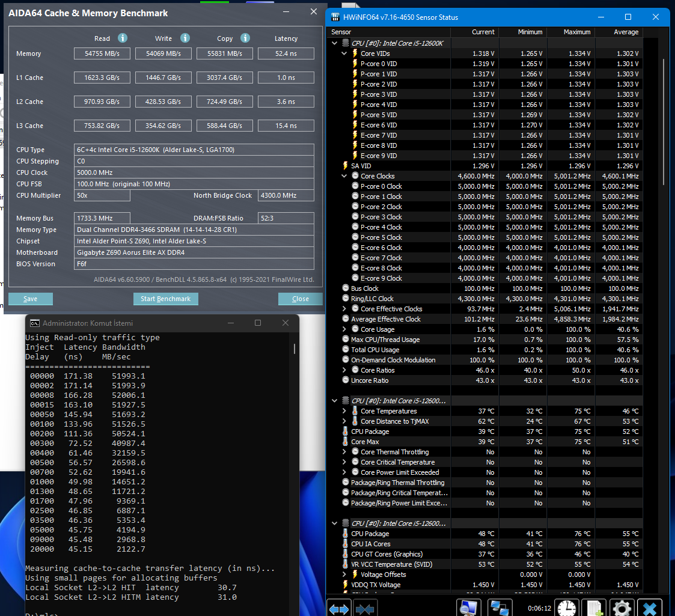The image size is (675, 616).
Task: Click the Motherboard Gigabyte Z690 Aorus field
Action: 194,252
